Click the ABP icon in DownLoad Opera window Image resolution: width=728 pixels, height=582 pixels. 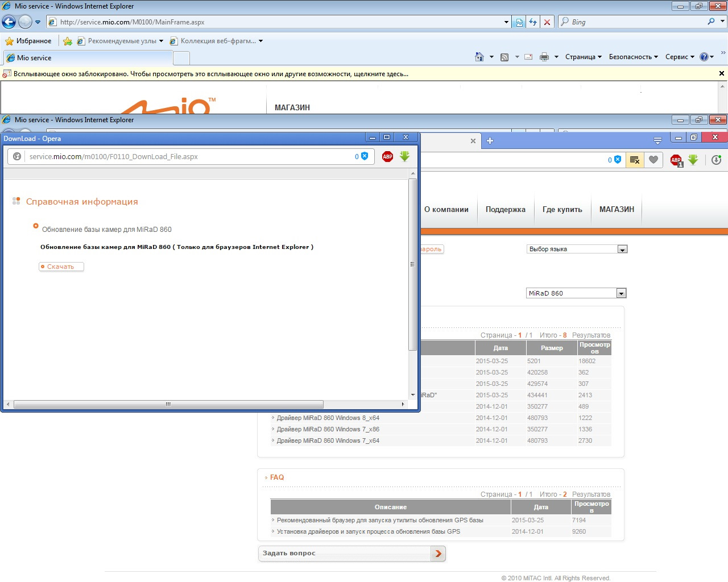coord(388,156)
